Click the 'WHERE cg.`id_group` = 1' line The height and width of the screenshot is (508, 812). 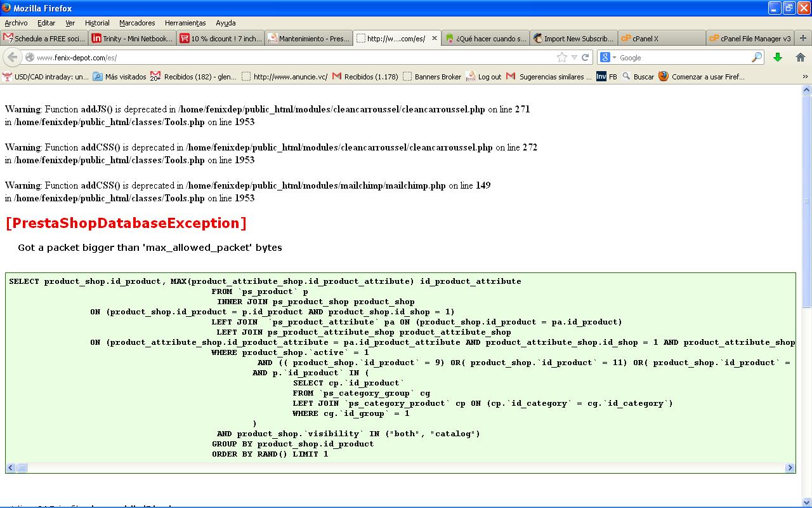pos(351,413)
